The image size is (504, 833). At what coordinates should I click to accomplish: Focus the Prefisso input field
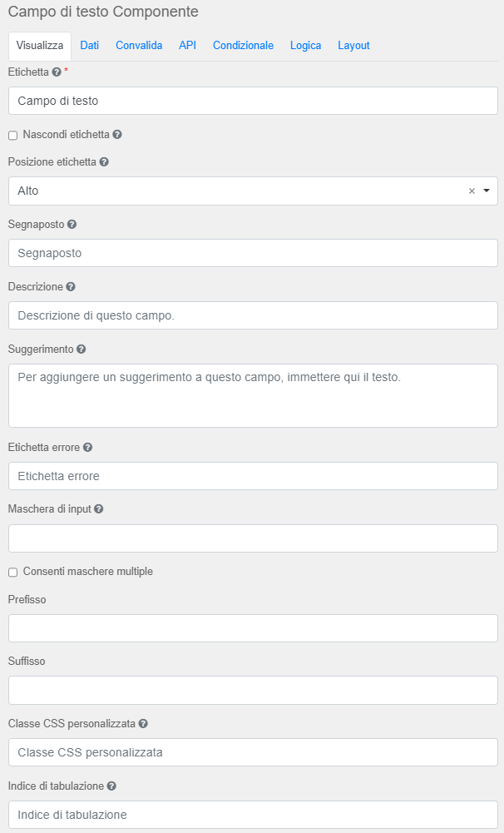253,628
